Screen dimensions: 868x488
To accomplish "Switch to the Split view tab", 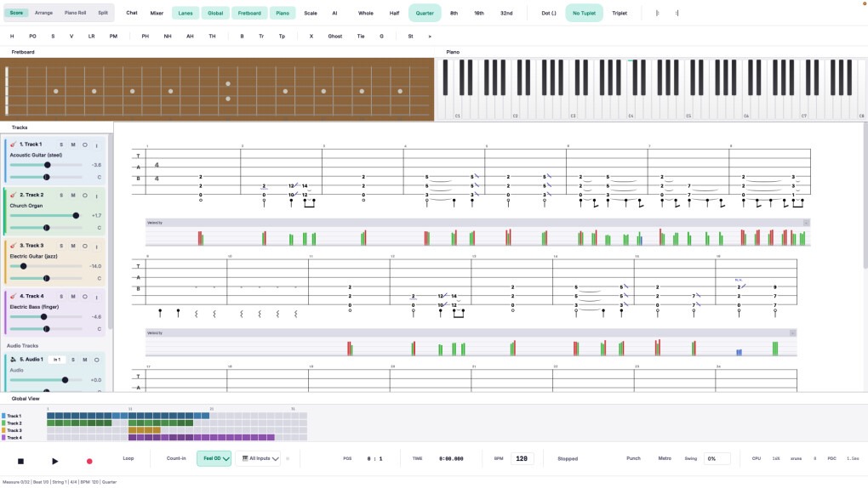I will coord(103,13).
